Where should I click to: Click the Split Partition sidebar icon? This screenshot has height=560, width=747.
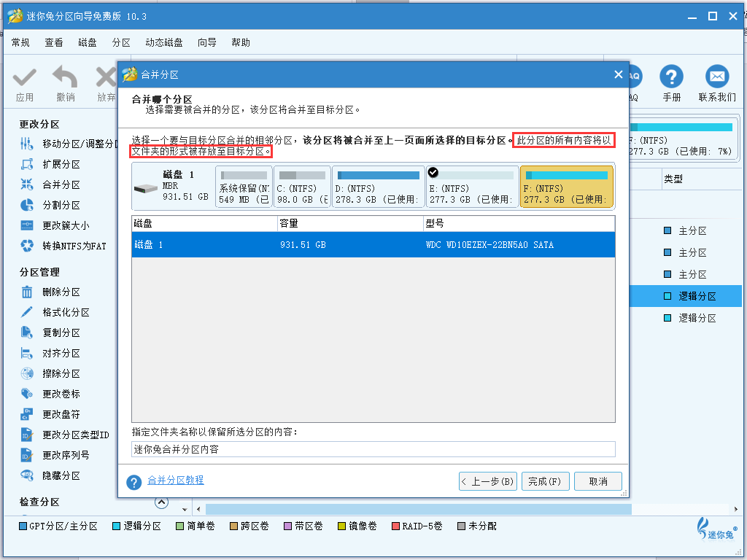27,205
